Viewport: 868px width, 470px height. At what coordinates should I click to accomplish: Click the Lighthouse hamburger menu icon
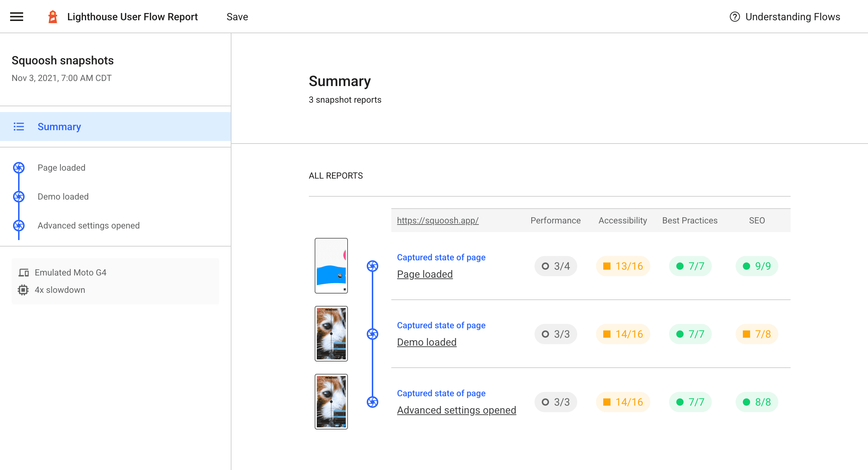[16, 16]
